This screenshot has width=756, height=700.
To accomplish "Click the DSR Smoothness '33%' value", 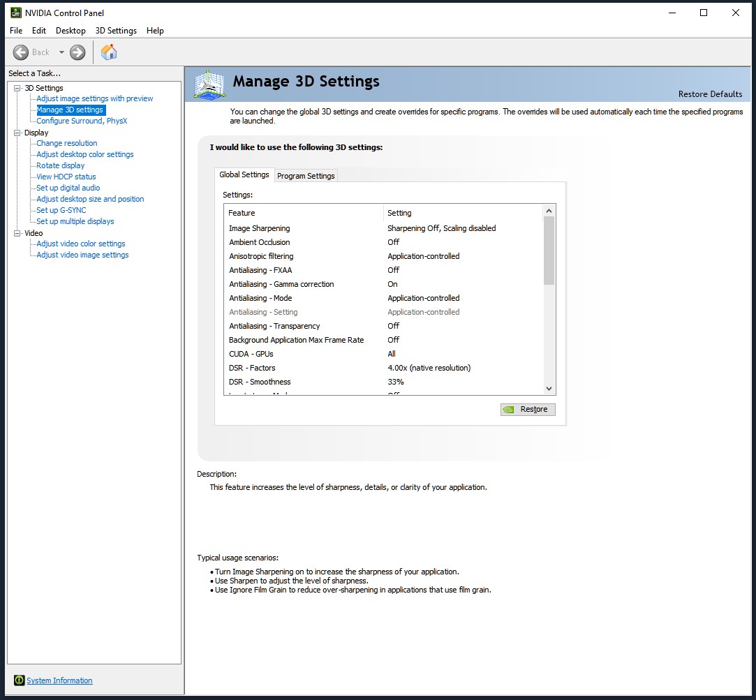I will pyautogui.click(x=396, y=382).
